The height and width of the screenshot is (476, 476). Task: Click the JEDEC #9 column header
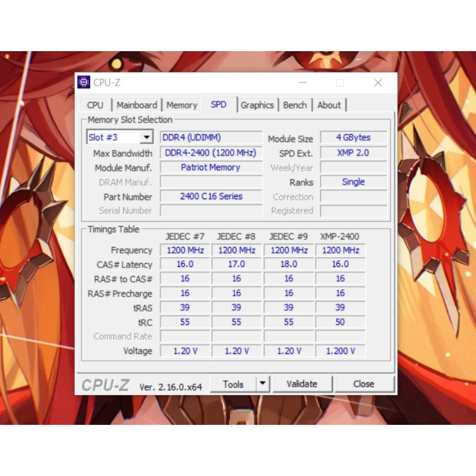[288, 236]
